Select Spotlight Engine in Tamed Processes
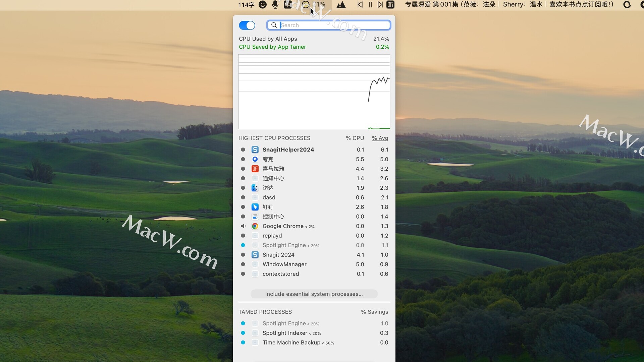 pos(314,323)
